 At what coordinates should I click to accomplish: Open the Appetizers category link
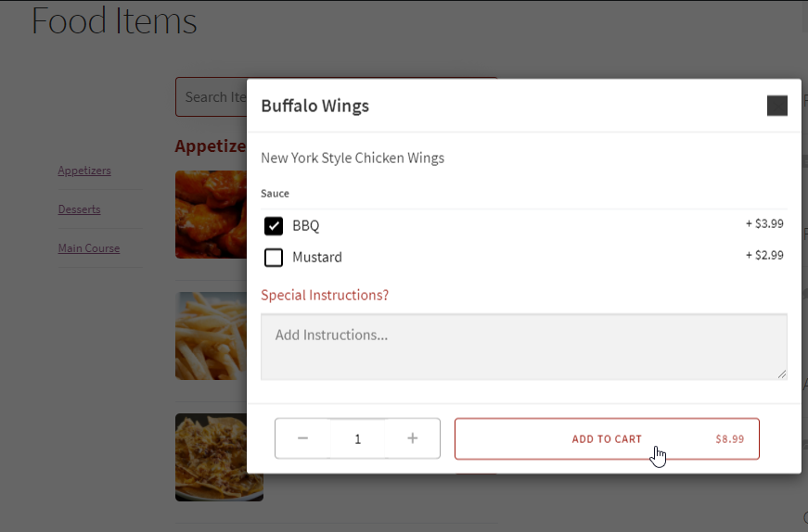[84, 171]
